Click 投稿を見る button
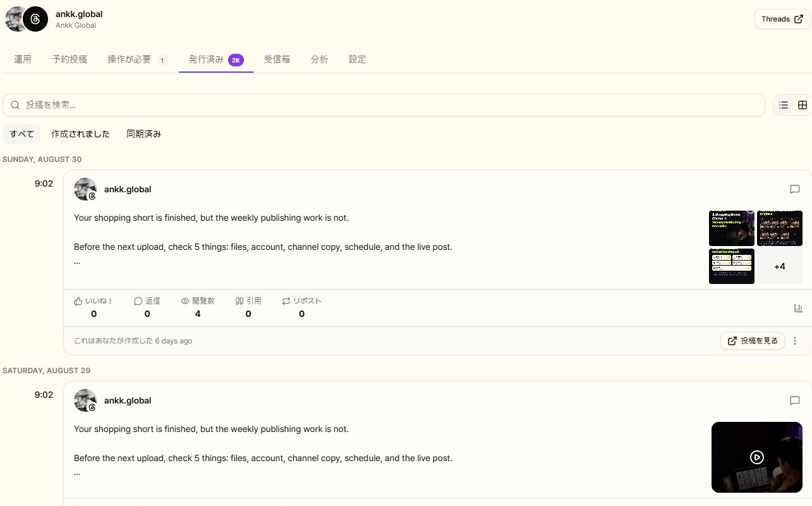The width and height of the screenshot is (812, 506). pyautogui.click(x=753, y=341)
